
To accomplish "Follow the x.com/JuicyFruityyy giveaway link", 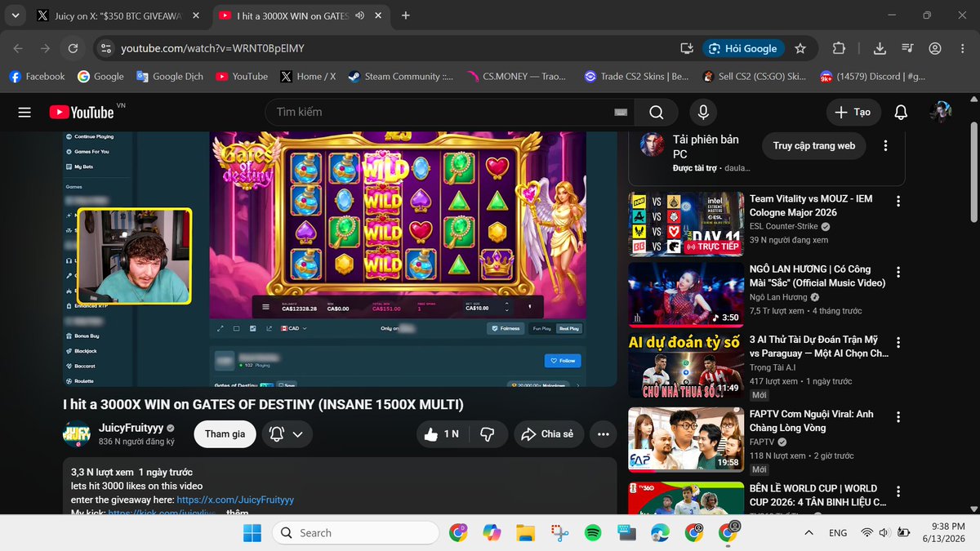I will click(235, 500).
